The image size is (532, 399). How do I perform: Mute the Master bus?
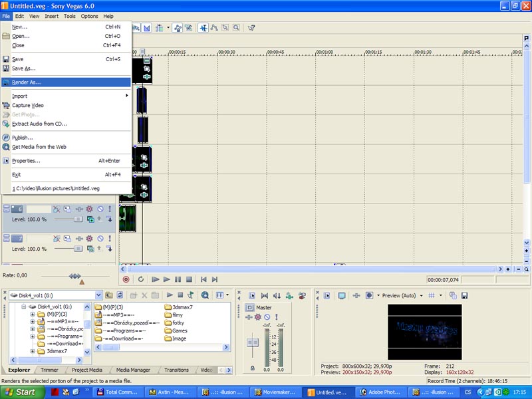click(x=267, y=317)
